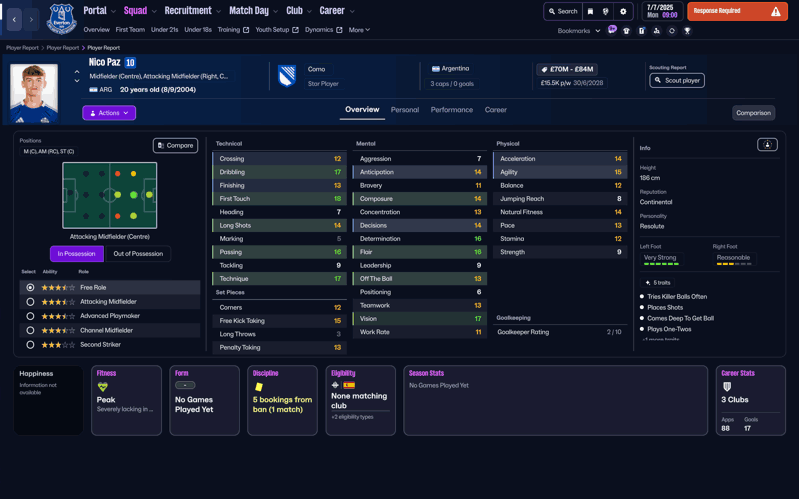Switch to Out of Possession view

click(x=138, y=254)
